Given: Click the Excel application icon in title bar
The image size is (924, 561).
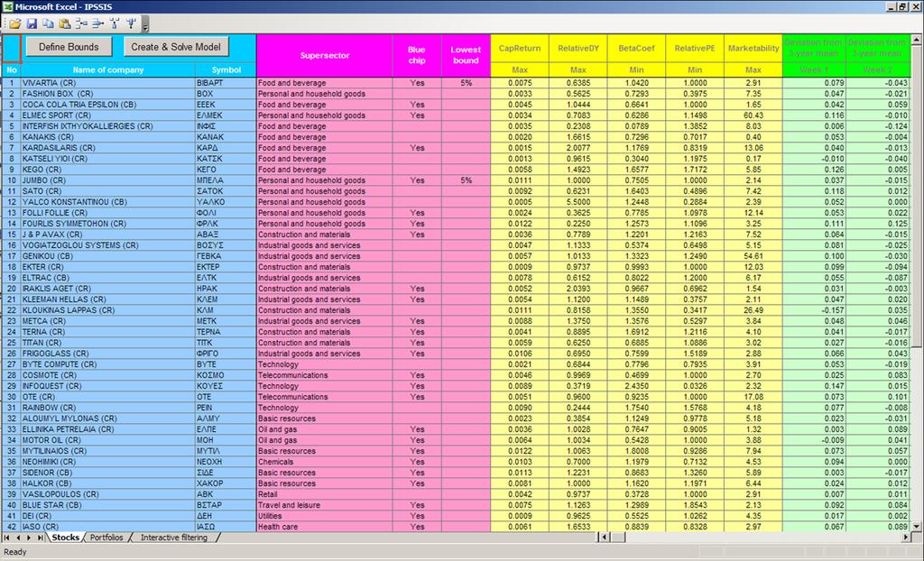Looking at the screenshot, I should pyautogui.click(x=7, y=6).
